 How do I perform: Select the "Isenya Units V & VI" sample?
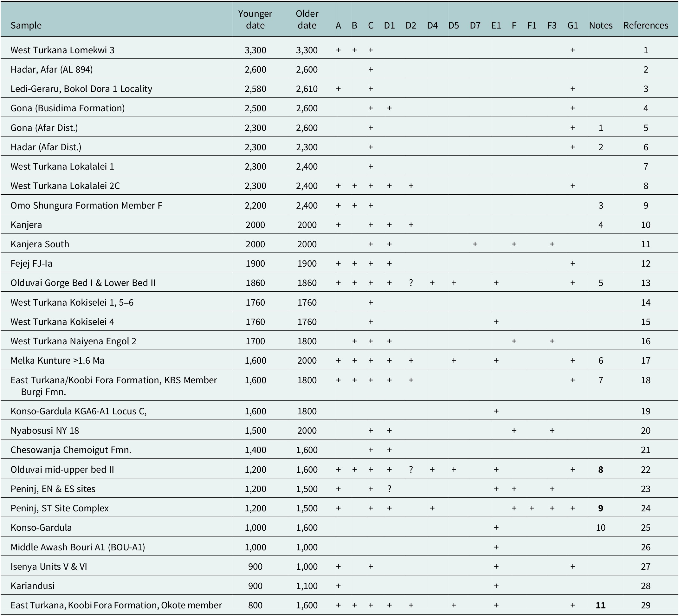point(49,567)
